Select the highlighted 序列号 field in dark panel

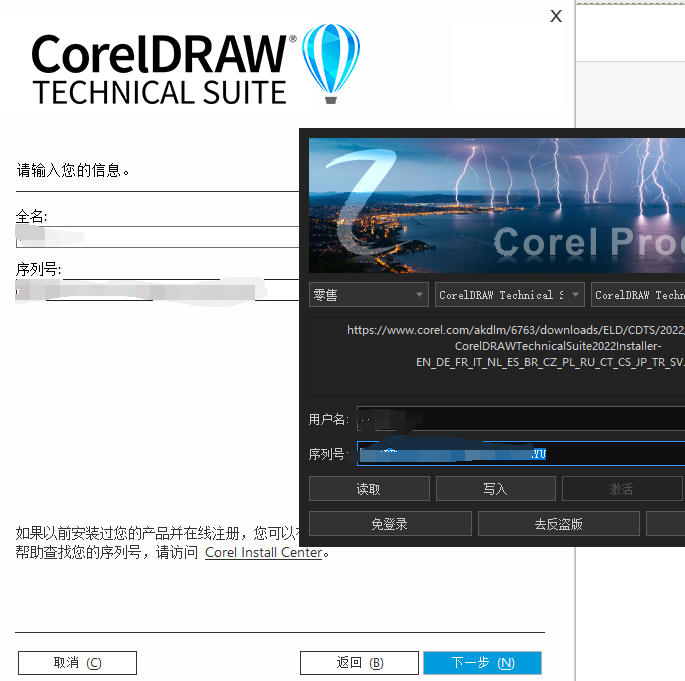coord(520,454)
